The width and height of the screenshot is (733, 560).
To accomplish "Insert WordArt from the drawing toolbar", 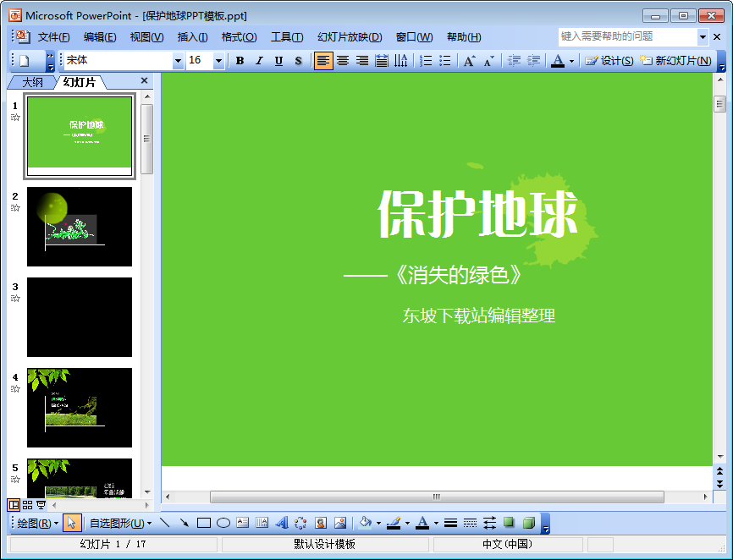I will coord(282,523).
